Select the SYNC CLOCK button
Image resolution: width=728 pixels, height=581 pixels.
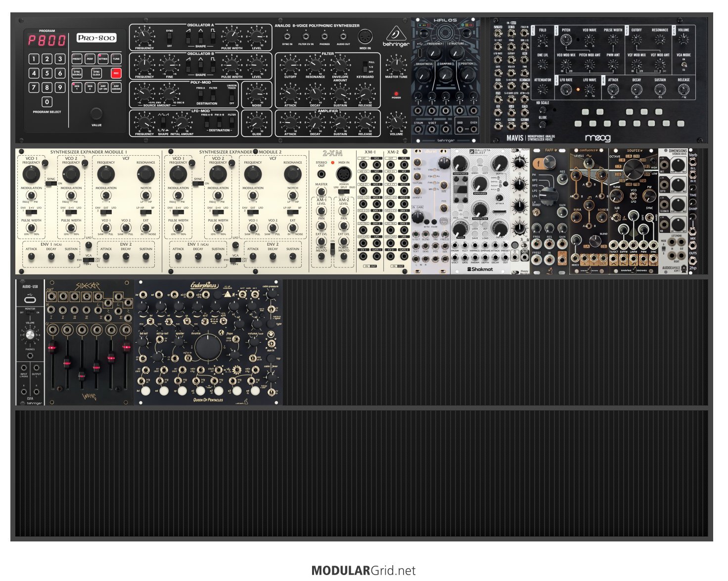[x=96, y=73]
